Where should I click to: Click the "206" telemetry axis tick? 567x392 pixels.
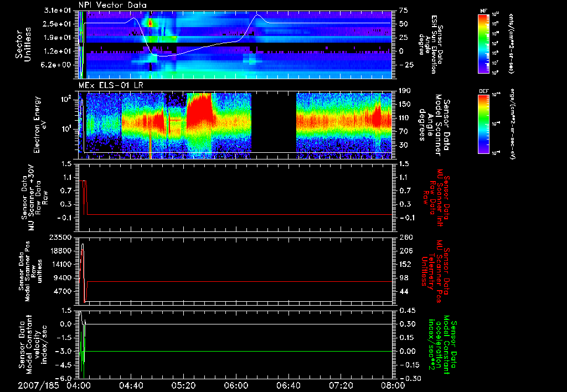click(406, 251)
